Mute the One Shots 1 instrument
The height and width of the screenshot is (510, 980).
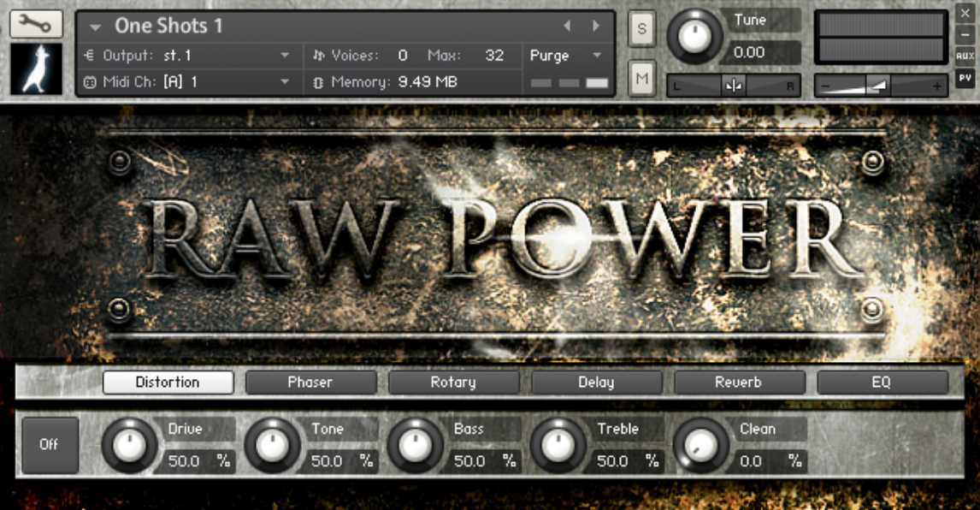coord(641,78)
